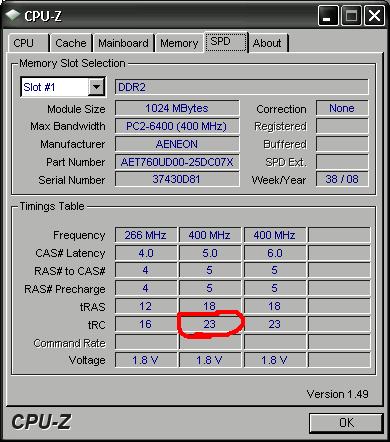
Task: Minimize the CPU-Z window
Action: (328, 16)
